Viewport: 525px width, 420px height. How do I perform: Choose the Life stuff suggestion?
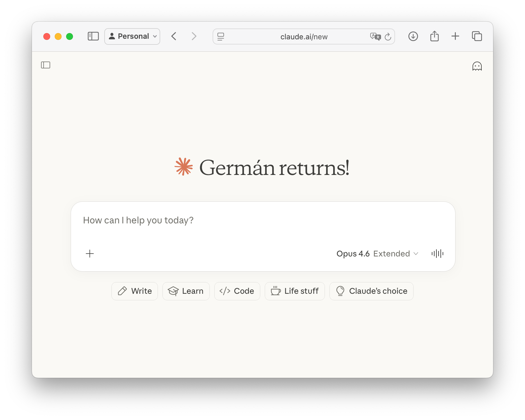tap(295, 291)
